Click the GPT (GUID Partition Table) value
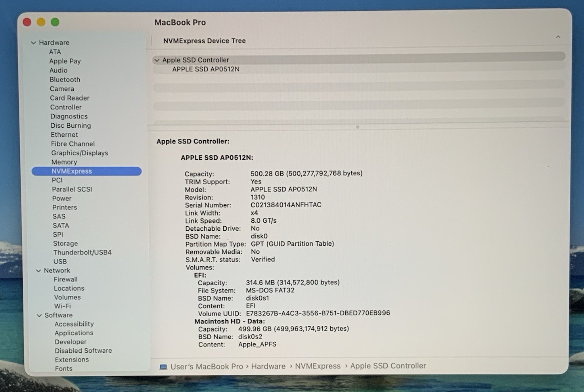584x392 pixels. tap(293, 244)
